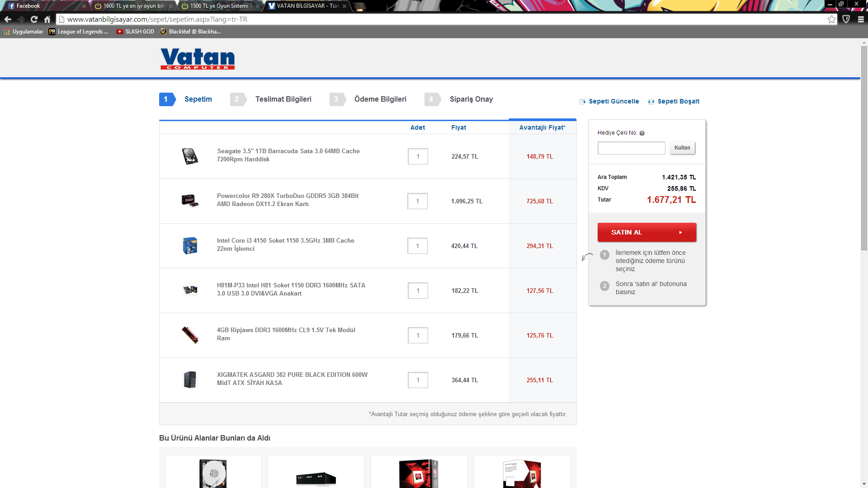The image size is (868, 488).
Task: Click the Sepeti Boşalt link
Action: [x=678, y=101]
